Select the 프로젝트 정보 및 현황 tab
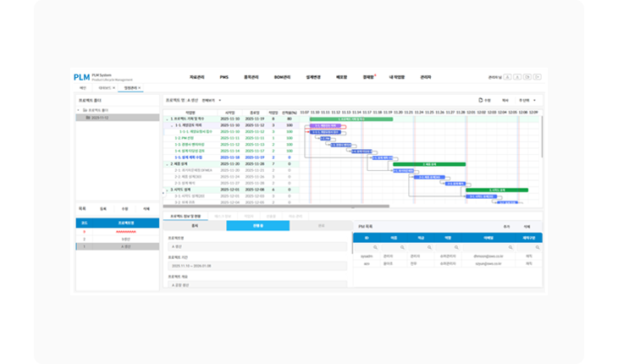 [x=185, y=216]
